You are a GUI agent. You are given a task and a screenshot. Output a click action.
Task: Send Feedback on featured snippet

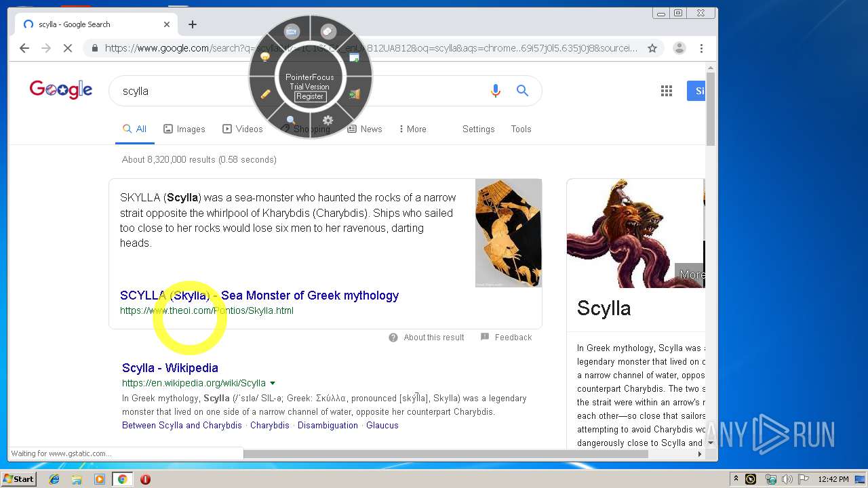point(506,337)
